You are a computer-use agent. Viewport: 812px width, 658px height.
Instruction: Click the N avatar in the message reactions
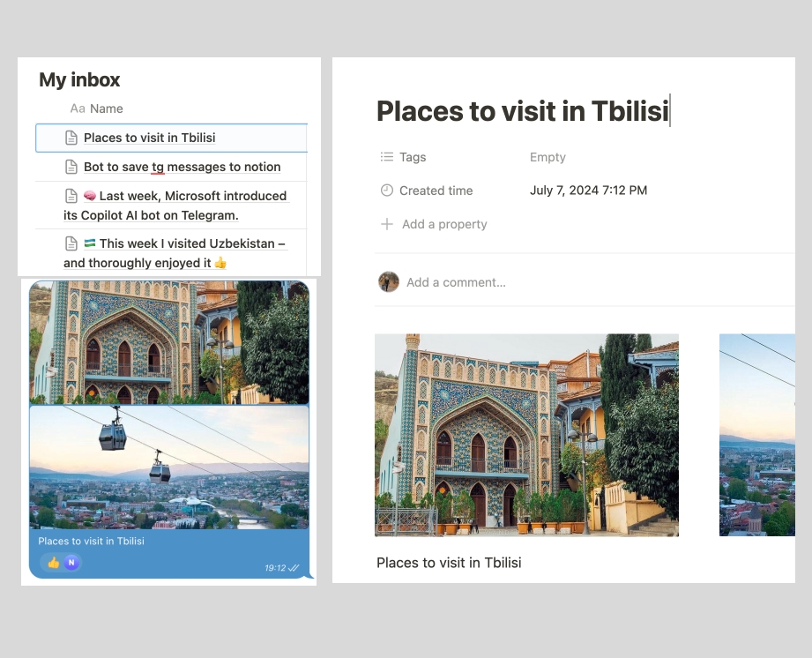tap(71, 562)
